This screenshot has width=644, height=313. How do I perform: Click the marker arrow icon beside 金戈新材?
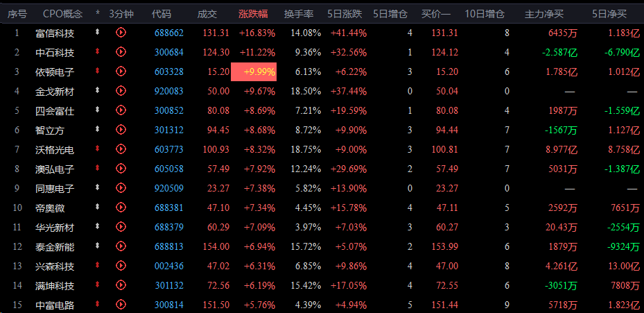(97, 90)
